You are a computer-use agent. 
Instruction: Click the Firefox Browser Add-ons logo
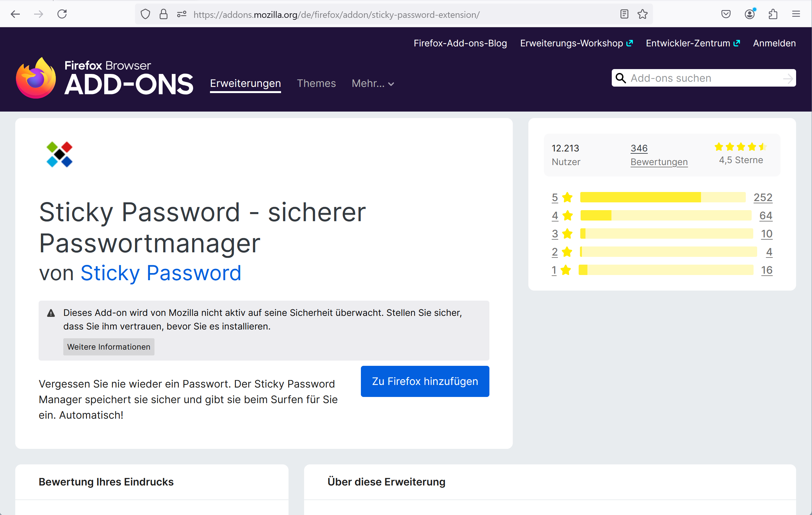pyautogui.click(x=105, y=78)
